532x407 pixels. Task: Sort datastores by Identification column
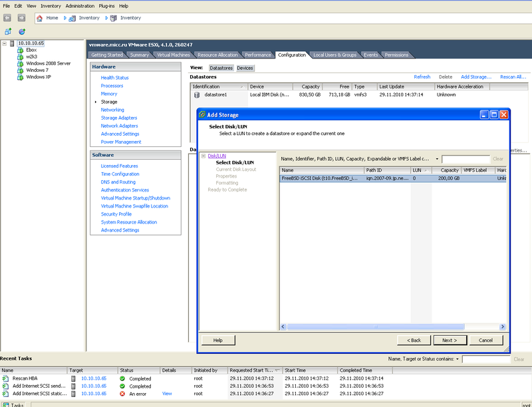tap(219, 87)
